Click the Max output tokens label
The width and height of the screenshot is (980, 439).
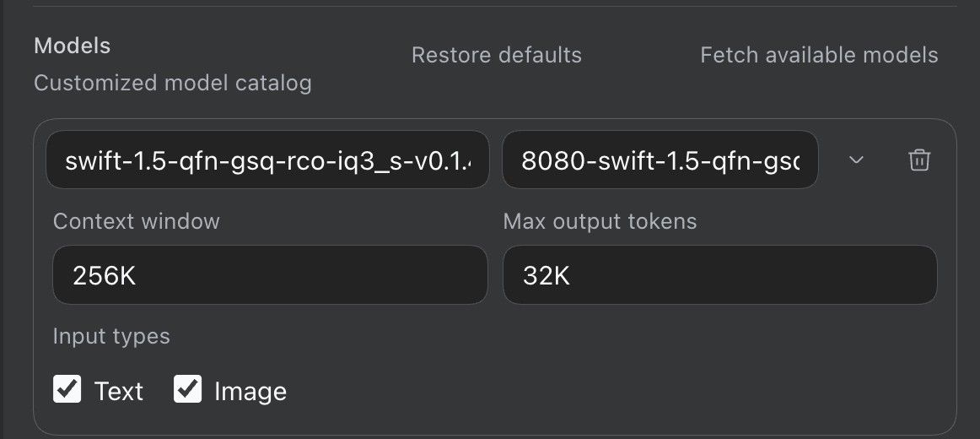click(600, 221)
